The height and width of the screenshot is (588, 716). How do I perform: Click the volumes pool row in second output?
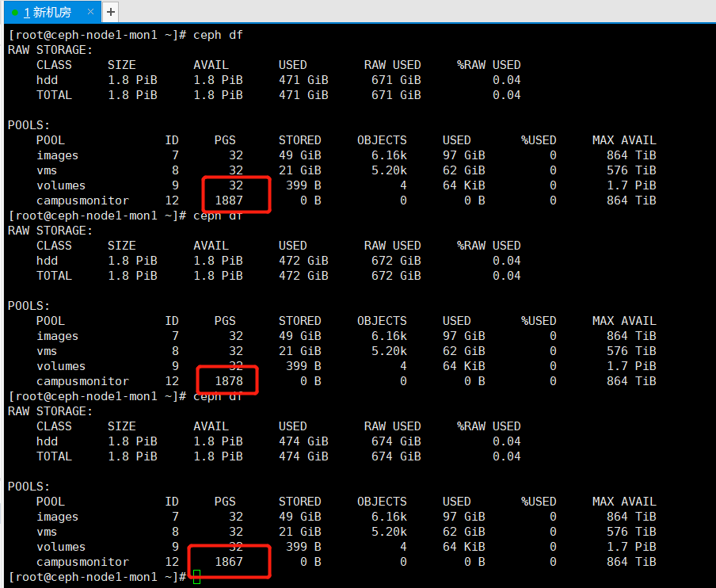pyautogui.click(x=61, y=365)
